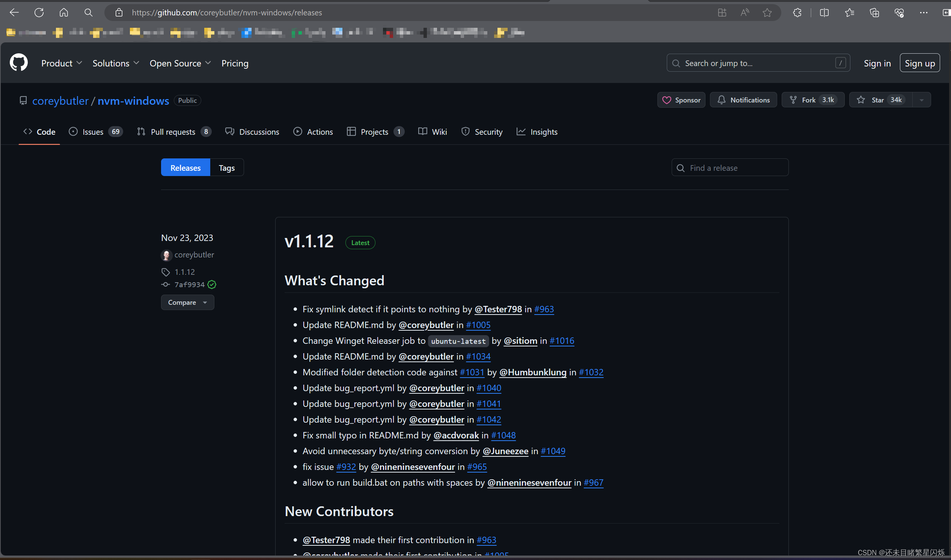951x560 pixels.
Task: Switch to the Tags tab
Action: [226, 167]
